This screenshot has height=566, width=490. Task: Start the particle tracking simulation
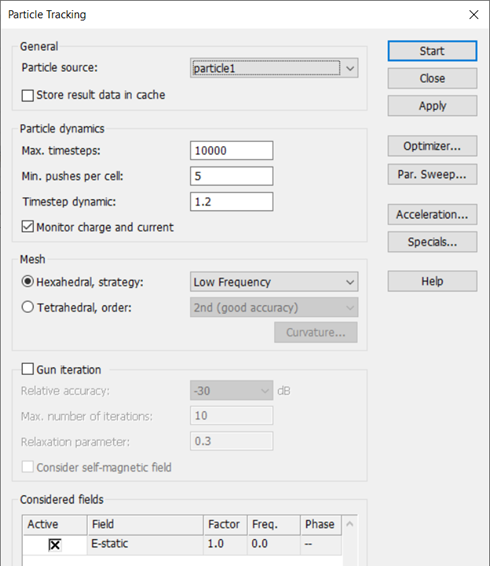tap(432, 51)
